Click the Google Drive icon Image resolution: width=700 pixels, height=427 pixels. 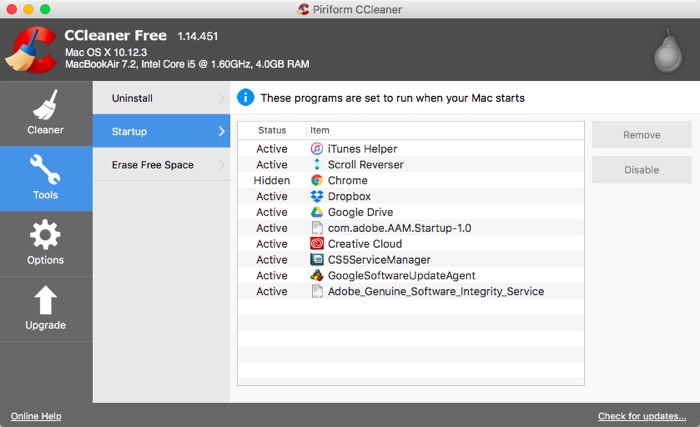(x=317, y=212)
